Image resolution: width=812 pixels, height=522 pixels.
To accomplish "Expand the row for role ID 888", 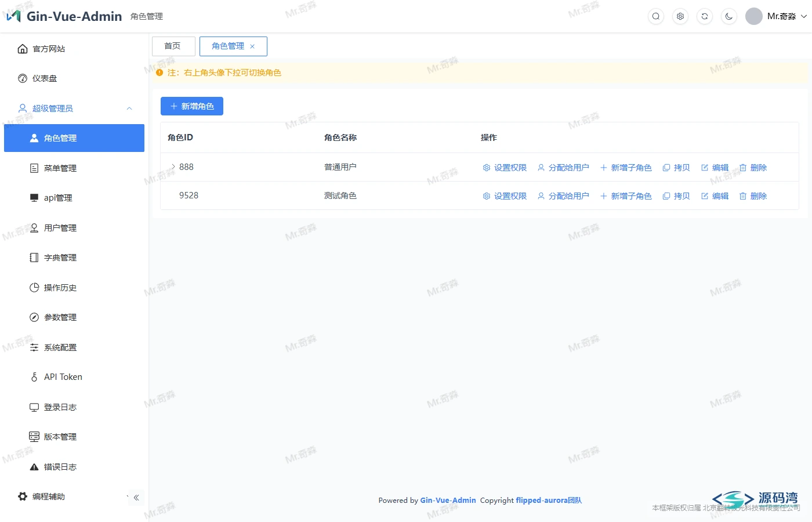I will click(173, 166).
